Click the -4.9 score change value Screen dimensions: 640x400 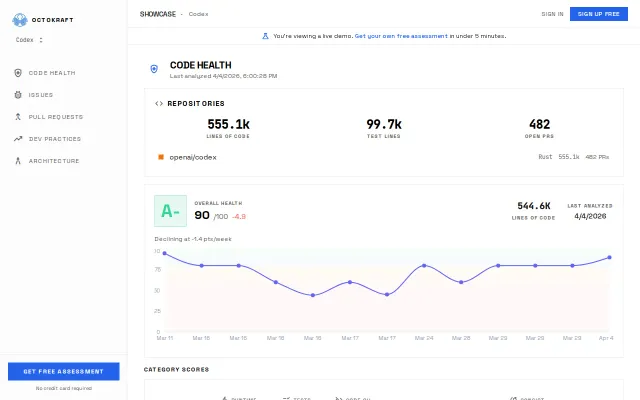239,217
